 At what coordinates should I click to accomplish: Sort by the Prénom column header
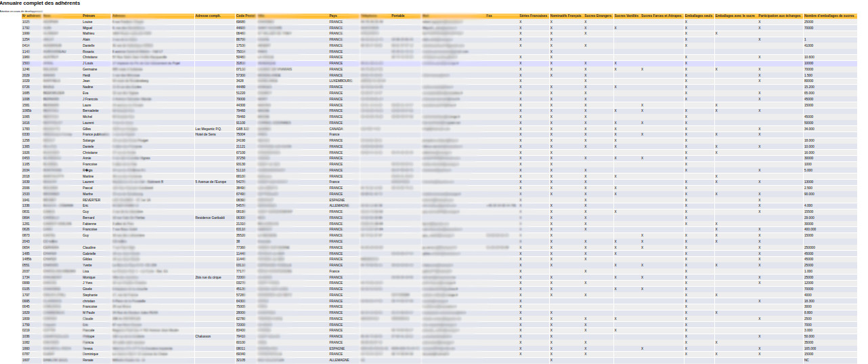(89, 16)
